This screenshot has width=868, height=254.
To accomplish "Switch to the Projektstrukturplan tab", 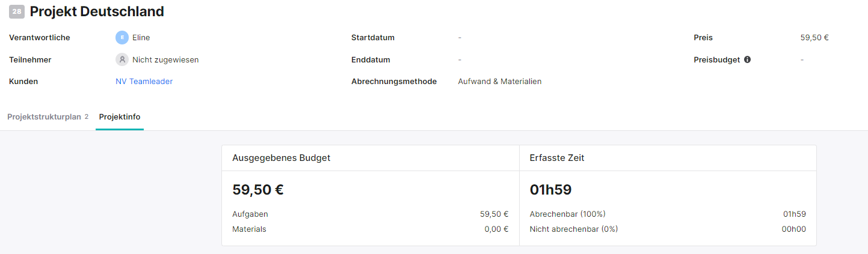I will click(48, 116).
